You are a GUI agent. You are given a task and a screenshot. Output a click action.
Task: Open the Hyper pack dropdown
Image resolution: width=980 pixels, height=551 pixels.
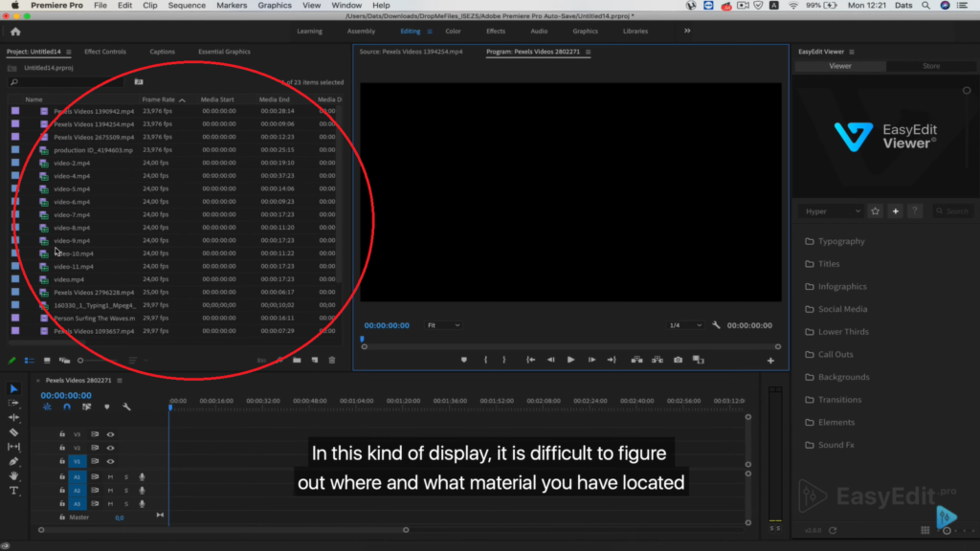pos(832,211)
